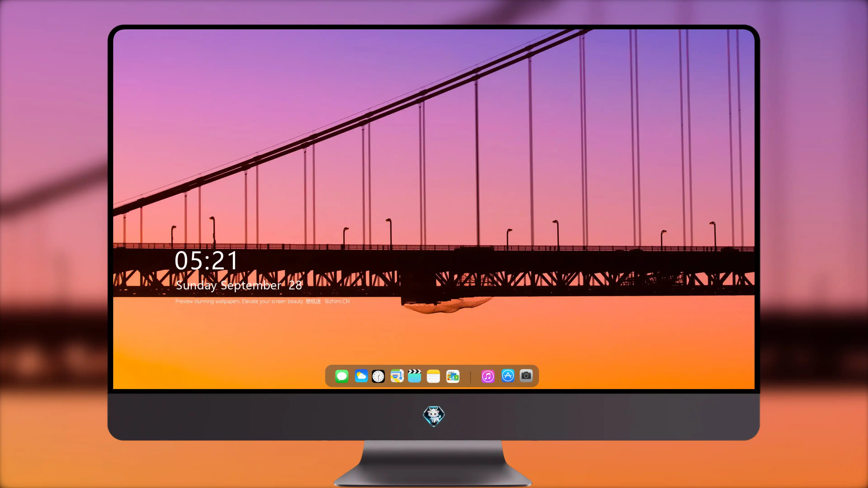
Task: Launch the Weather app from the dock
Action: click(361, 376)
